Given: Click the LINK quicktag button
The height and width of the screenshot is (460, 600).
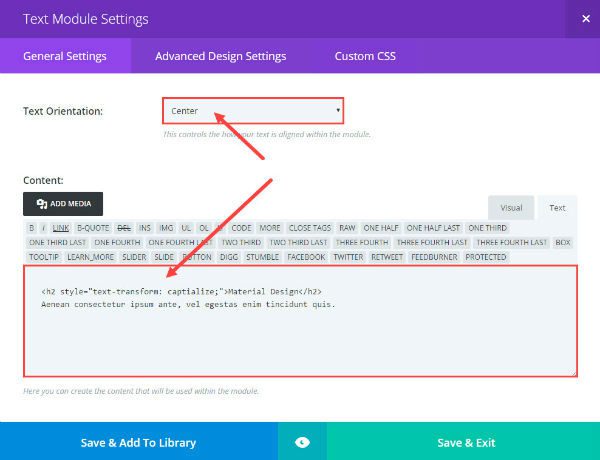Looking at the screenshot, I should click(61, 228).
